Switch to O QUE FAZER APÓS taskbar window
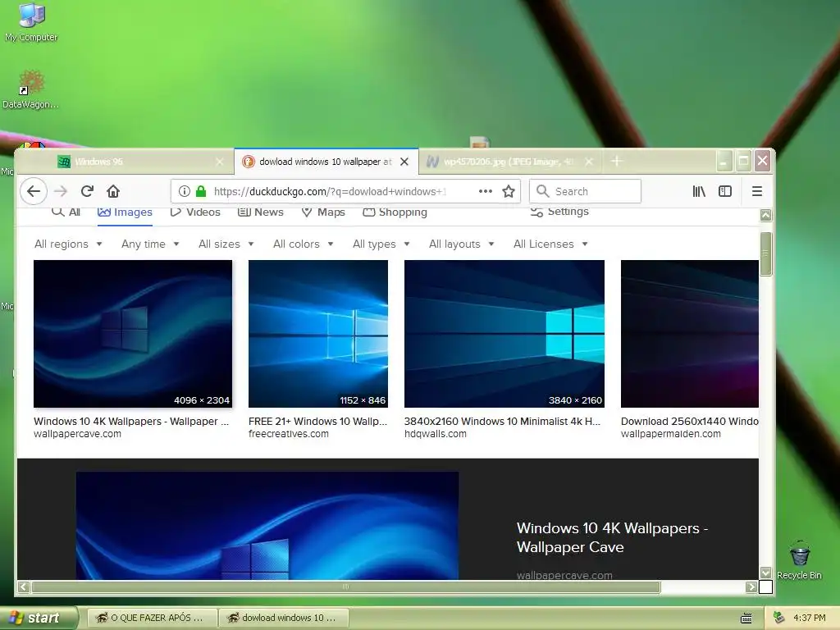The image size is (840, 630). 152,618
